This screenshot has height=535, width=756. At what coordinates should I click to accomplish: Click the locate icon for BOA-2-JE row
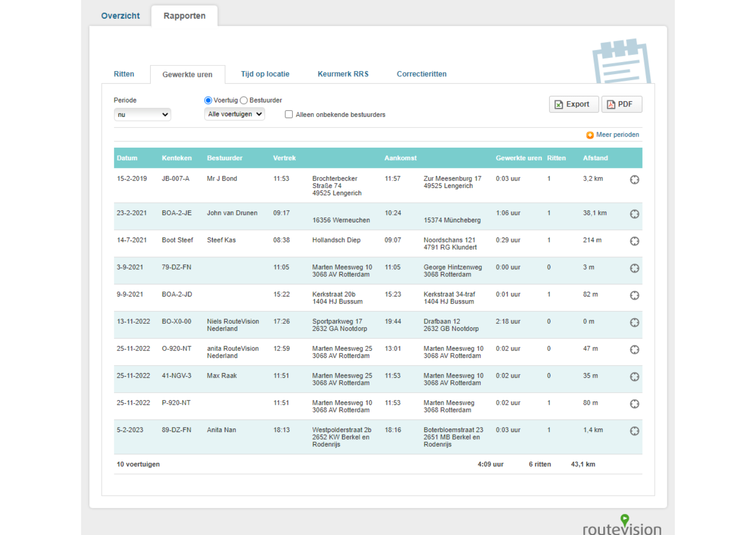pyautogui.click(x=635, y=214)
